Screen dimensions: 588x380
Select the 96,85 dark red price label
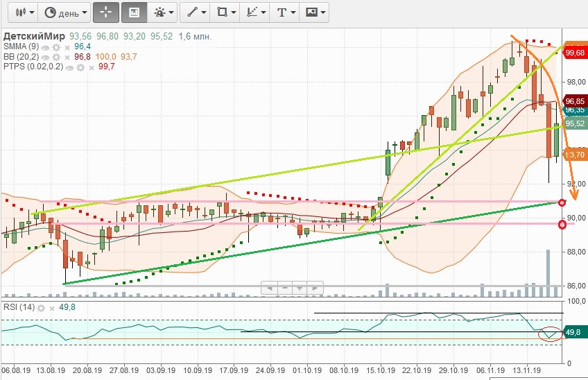coord(576,101)
